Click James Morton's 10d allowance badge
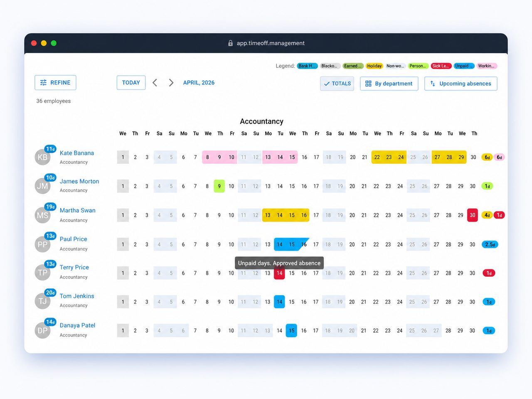 tap(50, 177)
